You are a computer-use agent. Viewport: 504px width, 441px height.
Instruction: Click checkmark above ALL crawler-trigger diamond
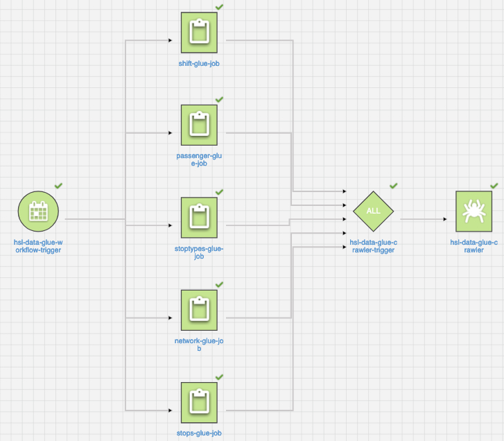(x=394, y=185)
